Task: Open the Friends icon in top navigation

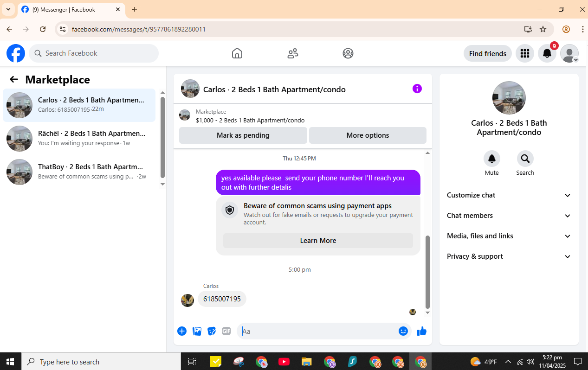Action: point(293,53)
